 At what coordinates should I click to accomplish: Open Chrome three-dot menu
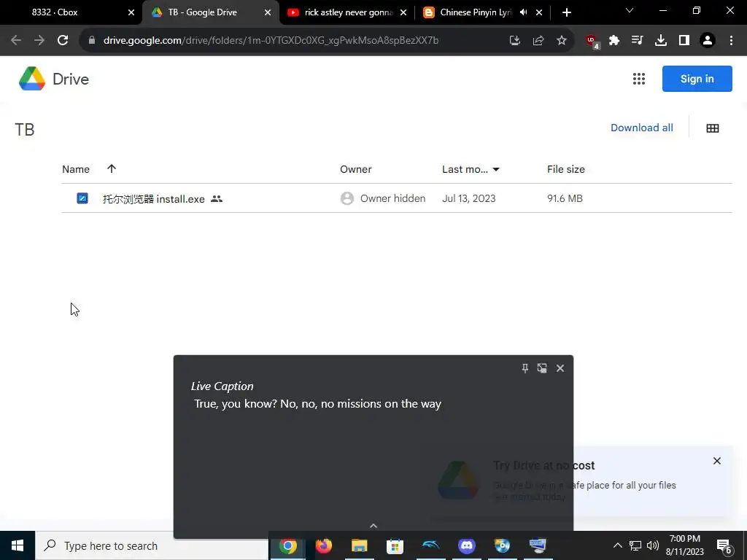731,41
